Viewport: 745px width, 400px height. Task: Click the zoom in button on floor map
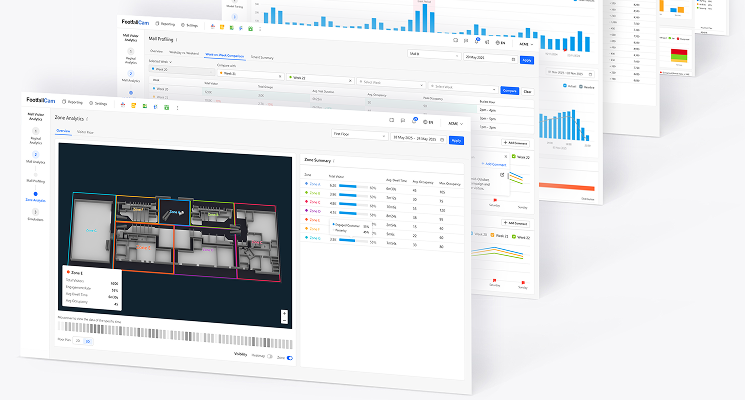(x=285, y=312)
